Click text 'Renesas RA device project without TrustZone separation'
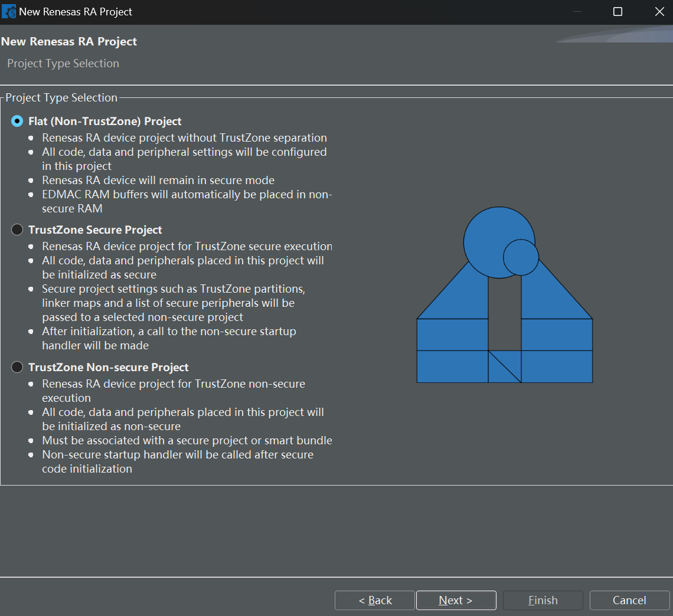 click(185, 137)
